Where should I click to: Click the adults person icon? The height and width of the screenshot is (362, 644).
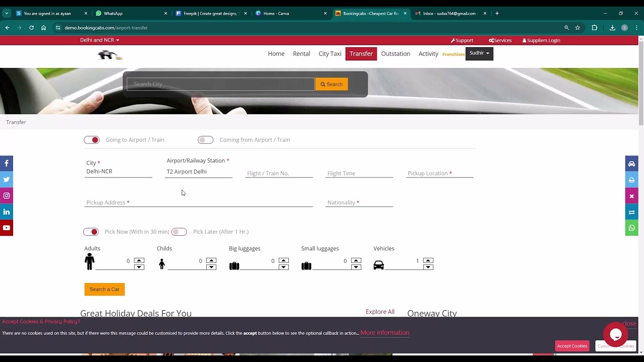tap(90, 261)
